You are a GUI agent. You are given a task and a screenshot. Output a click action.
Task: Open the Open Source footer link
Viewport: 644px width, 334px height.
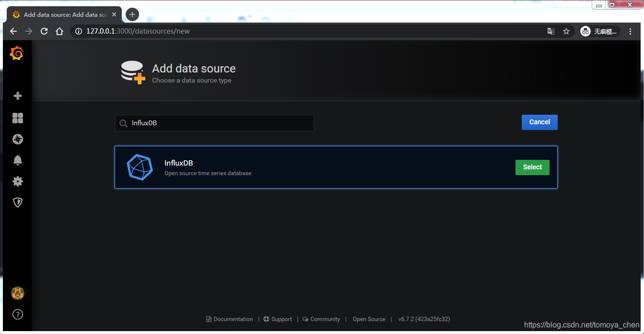pos(369,319)
